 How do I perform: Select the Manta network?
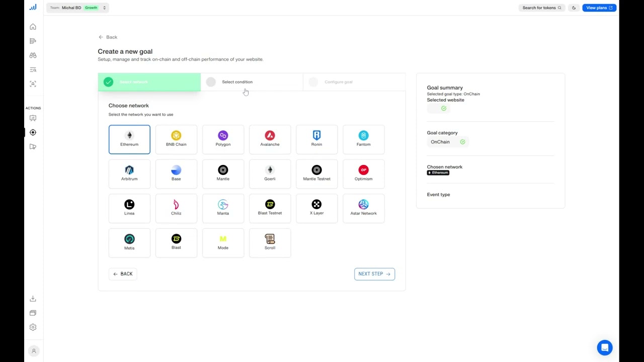pos(223,208)
